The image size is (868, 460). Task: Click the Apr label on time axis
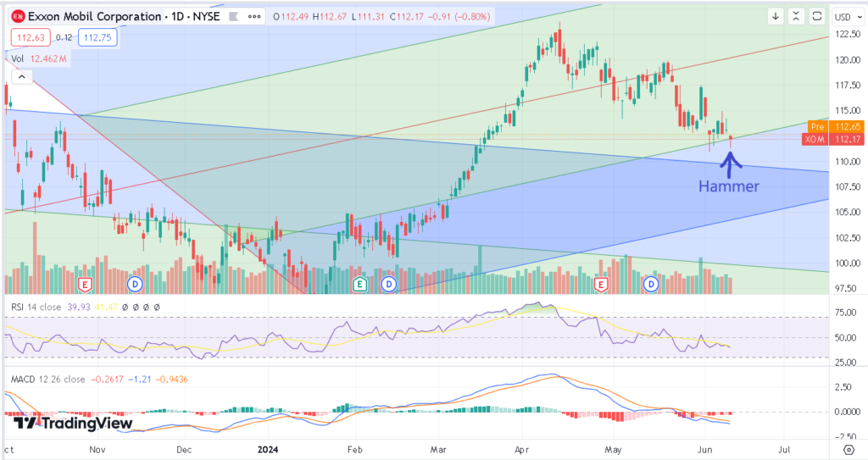pyautogui.click(x=522, y=450)
